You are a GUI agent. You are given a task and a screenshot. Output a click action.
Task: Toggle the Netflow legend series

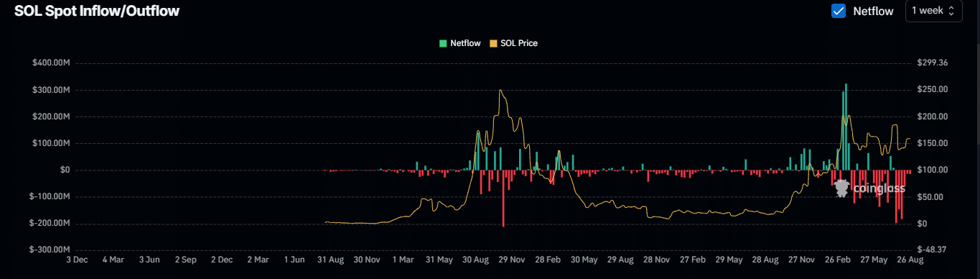(x=459, y=43)
